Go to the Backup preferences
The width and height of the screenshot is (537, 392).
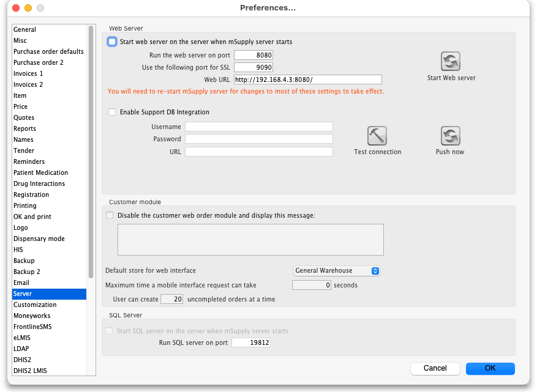click(24, 261)
